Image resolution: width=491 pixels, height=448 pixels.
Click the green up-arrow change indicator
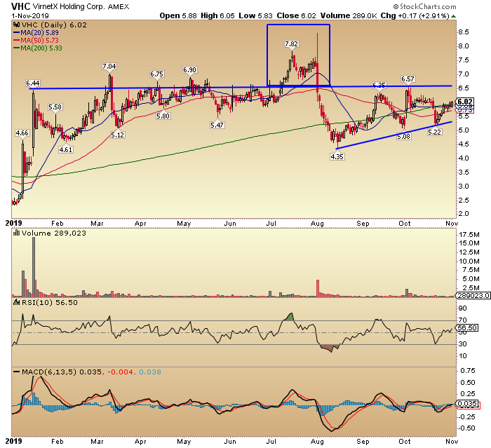pyautogui.click(x=453, y=16)
